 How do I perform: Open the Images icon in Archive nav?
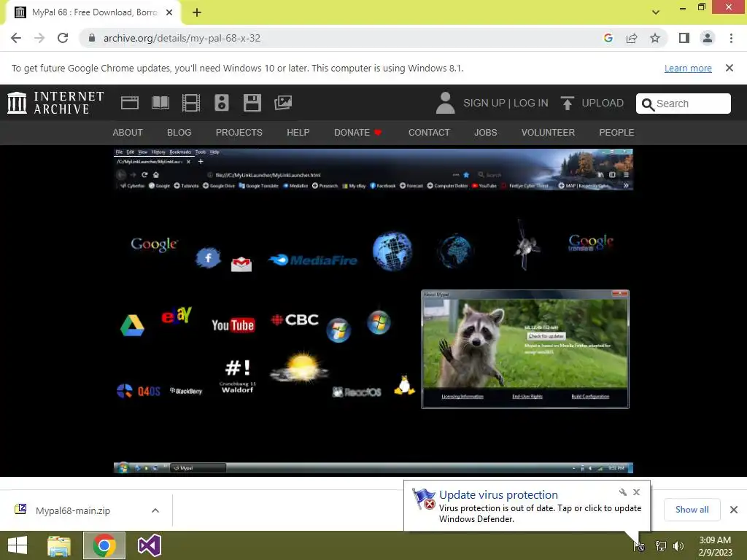pyautogui.click(x=283, y=103)
